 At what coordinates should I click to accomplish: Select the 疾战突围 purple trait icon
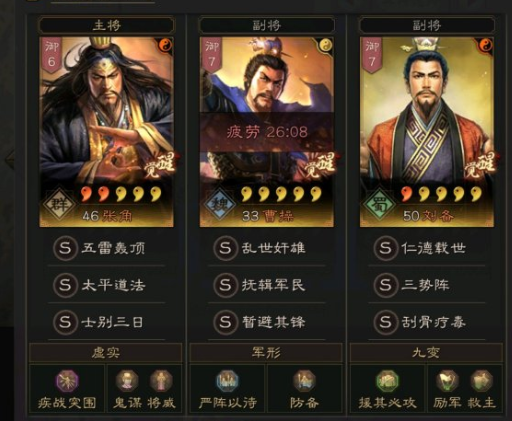point(67,381)
